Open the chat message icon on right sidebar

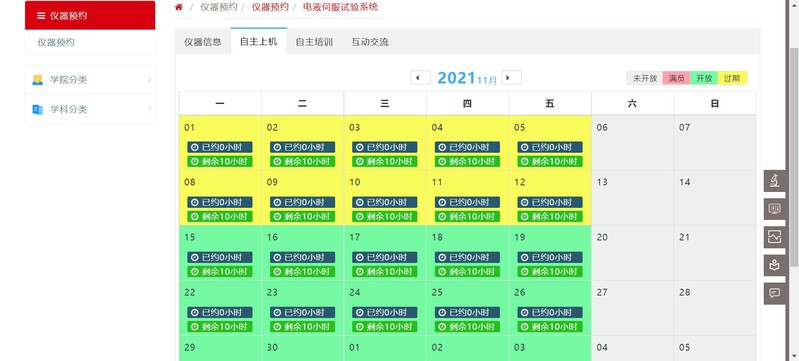[x=774, y=293]
